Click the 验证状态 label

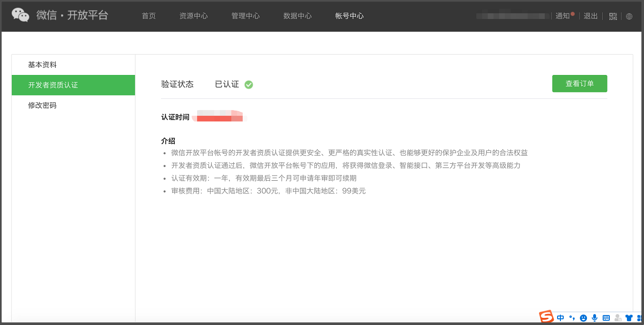click(x=178, y=84)
